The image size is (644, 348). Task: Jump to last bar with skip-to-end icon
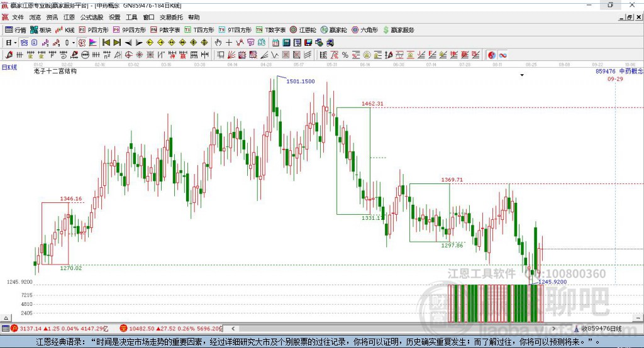(x=117, y=43)
